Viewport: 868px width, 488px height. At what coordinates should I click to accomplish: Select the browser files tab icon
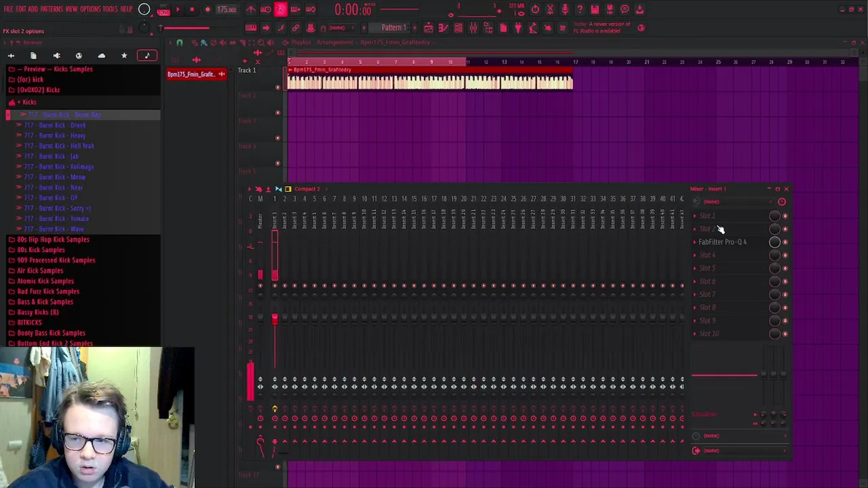33,56
